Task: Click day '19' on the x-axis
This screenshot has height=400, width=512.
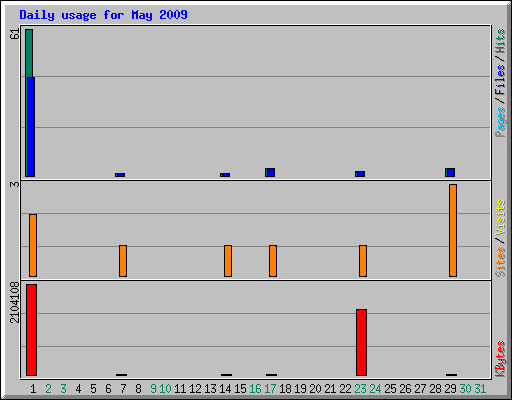Action: (x=300, y=389)
